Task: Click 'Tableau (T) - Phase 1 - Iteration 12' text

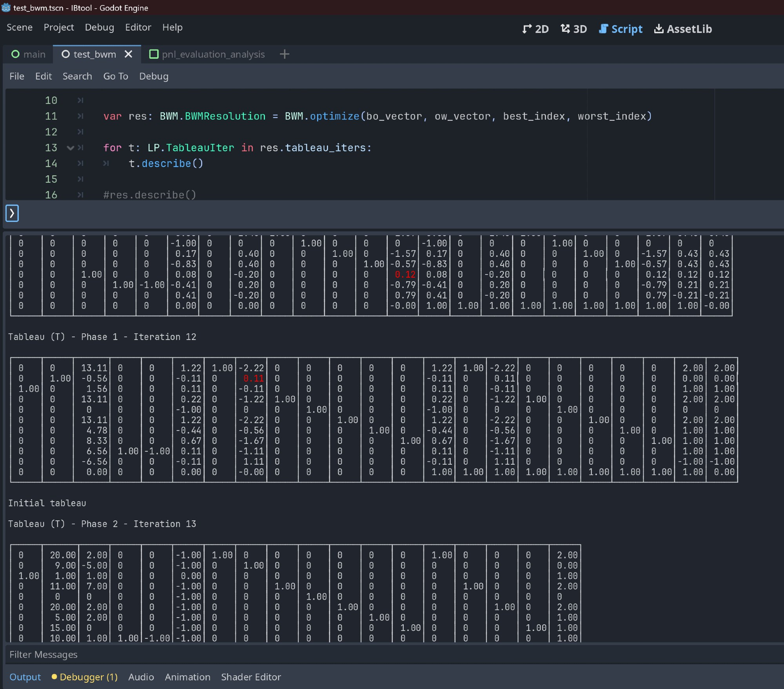Action: 102,337
